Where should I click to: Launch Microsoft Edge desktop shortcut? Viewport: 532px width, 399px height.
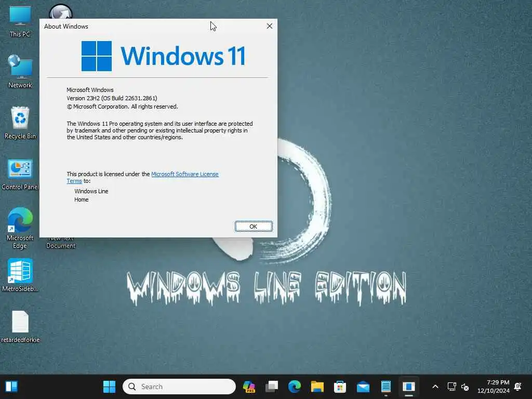point(20,228)
